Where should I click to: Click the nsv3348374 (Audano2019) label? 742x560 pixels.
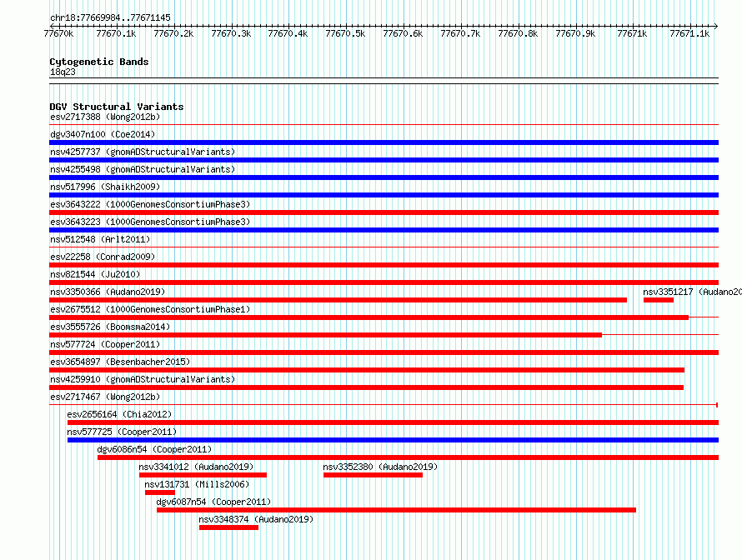coord(256,519)
